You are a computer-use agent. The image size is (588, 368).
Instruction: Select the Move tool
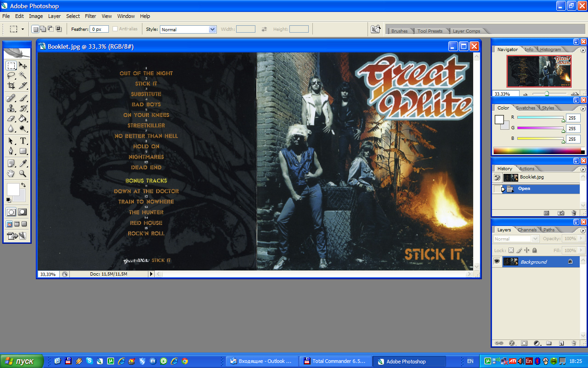(x=23, y=65)
